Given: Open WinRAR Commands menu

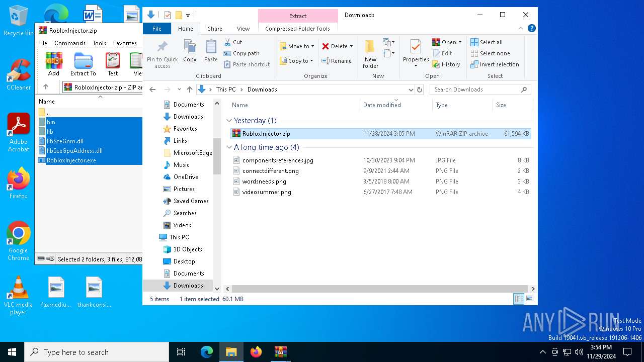Looking at the screenshot, I should 70,43.
